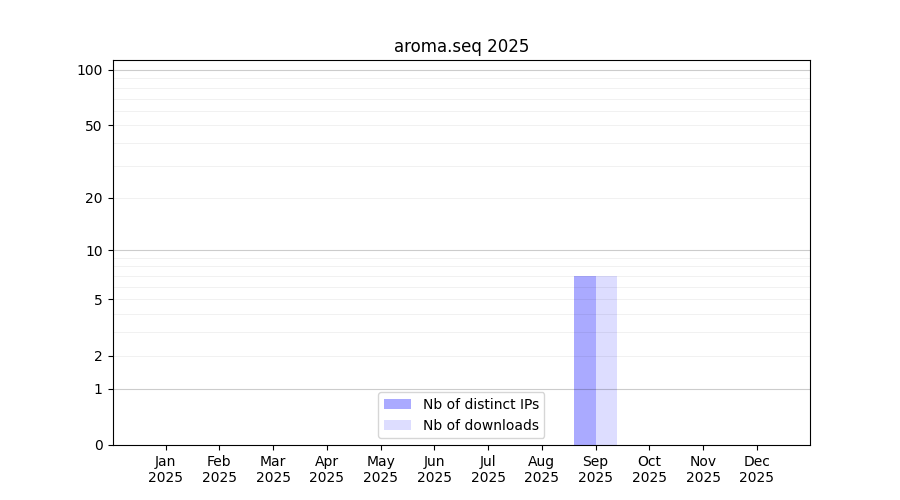
Task: Click the Nb of downloads legend label
Action: click(480, 425)
